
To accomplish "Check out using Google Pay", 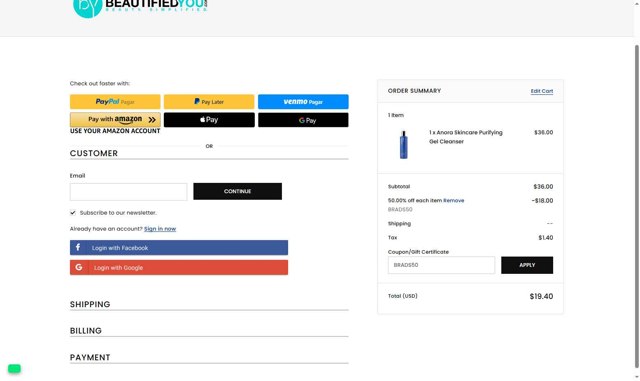I will tap(303, 120).
